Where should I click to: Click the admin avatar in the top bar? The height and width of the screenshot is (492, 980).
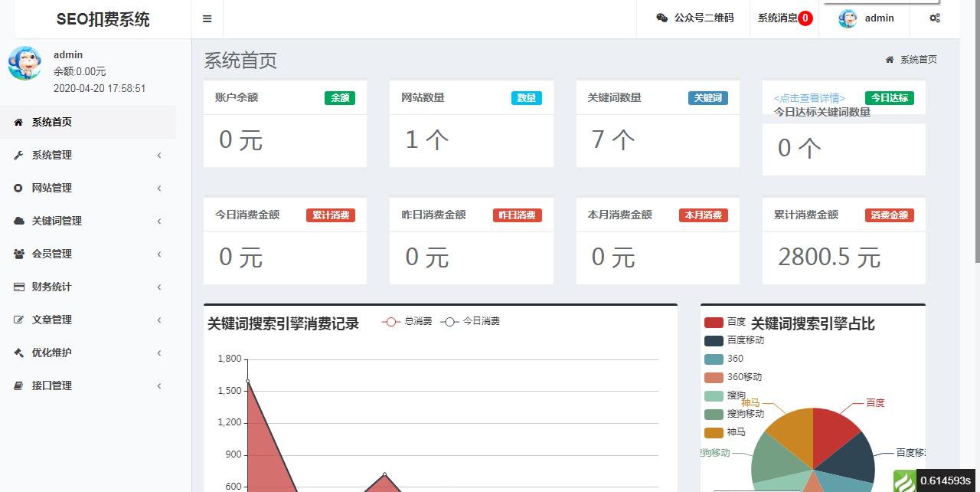tap(848, 18)
